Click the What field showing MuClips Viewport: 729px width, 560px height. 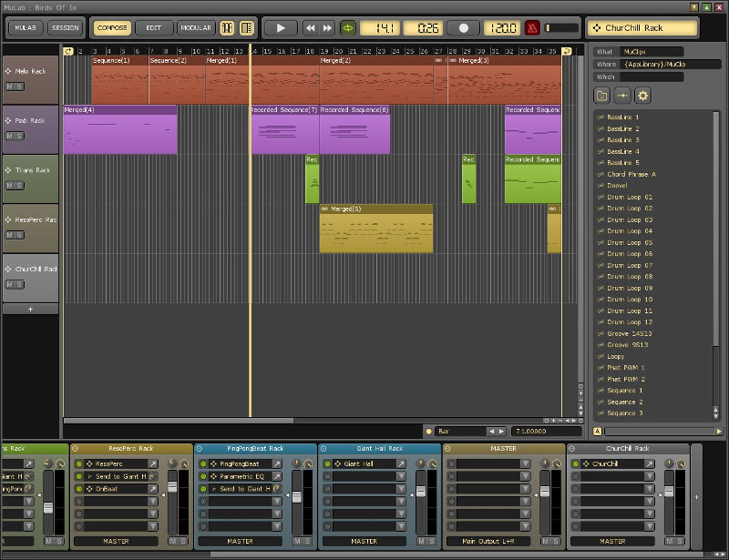[x=652, y=52]
